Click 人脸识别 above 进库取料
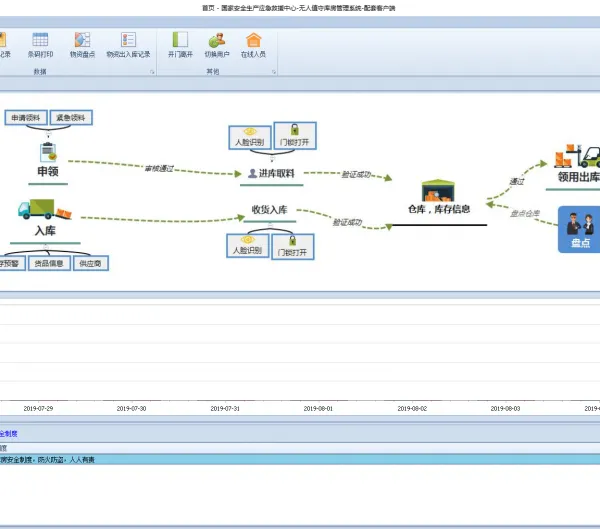 click(x=250, y=137)
